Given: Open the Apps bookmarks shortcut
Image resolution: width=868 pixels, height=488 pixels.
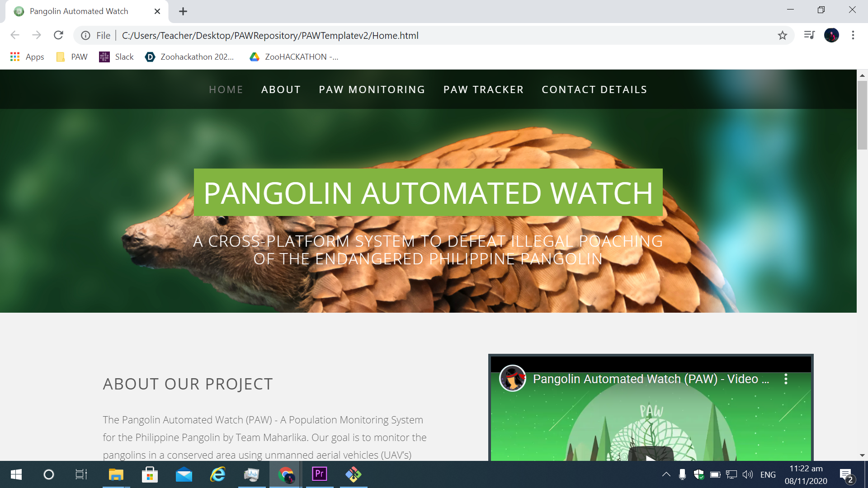Looking at the screenshot, I should point(27,57).
